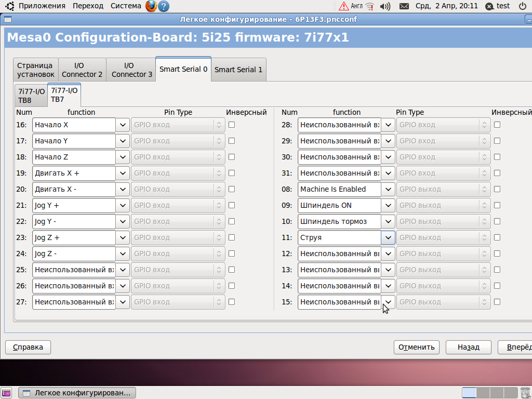This screenshot has width=532, height=399.
Task: Expand function dropdown for pin 08 Machine Is Enabled
Action: coord(388,189)
